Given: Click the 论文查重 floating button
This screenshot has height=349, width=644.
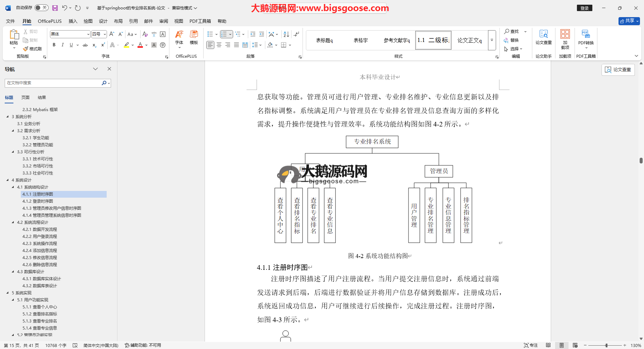Looking at the screenshot, I should pos(618,69).
